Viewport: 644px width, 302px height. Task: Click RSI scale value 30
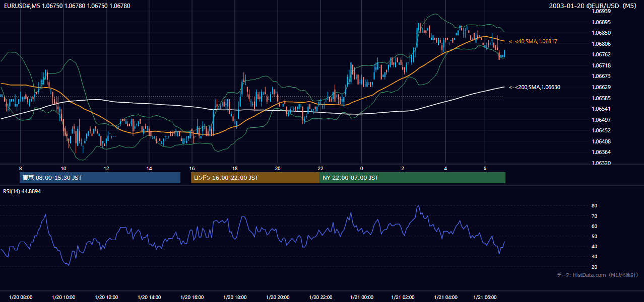pos(594,257)
